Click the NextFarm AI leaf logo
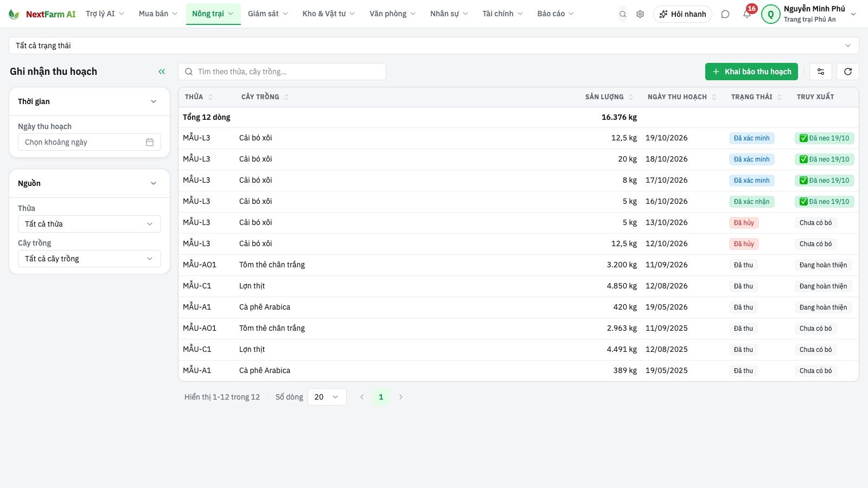868x488 pixels. (14, 14)
